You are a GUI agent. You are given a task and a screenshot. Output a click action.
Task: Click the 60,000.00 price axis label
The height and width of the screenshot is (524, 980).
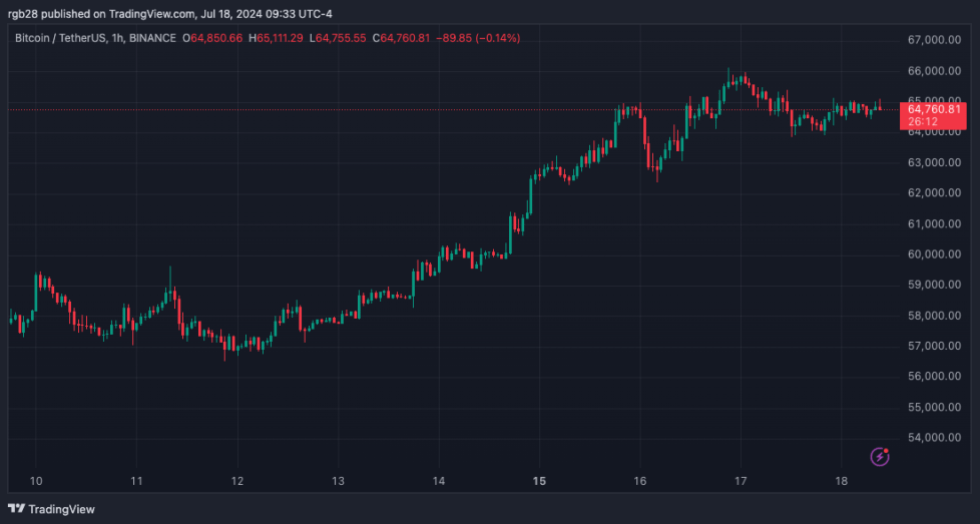[932, 255]
